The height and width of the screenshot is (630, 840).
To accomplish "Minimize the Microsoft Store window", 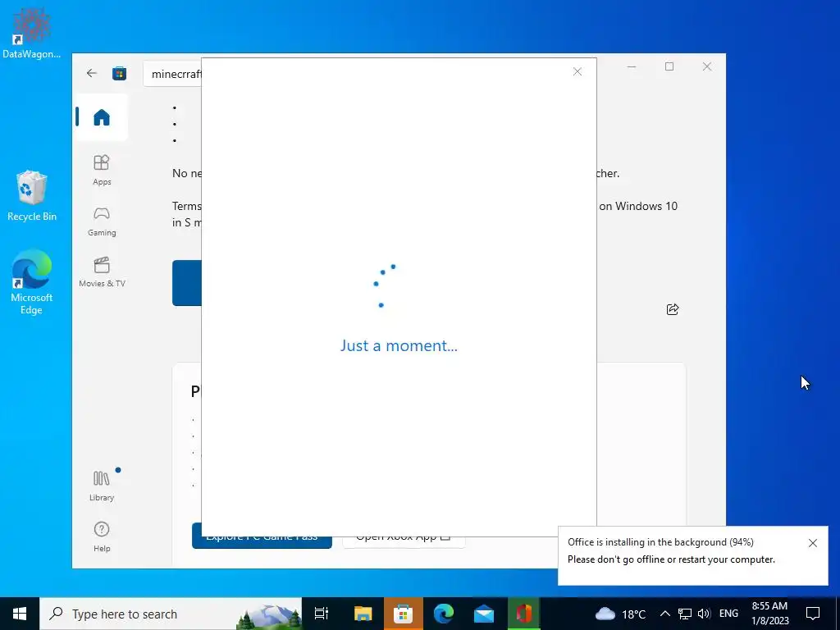I will tap(632, 66).
